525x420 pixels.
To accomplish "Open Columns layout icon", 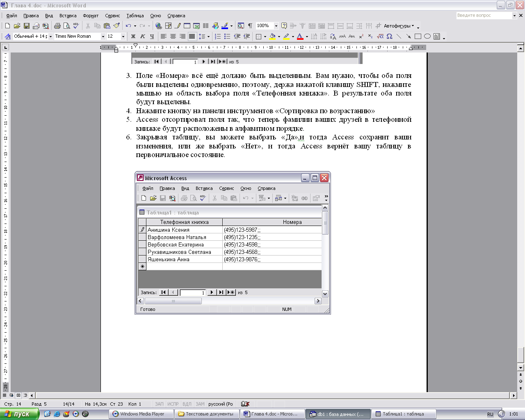I will (x=206, y=26).
